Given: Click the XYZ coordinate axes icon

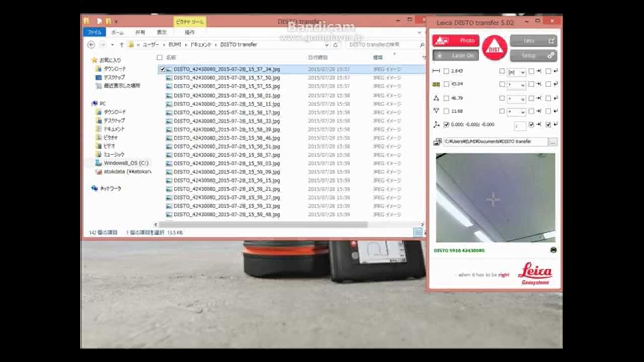Looking at the screenshot, I should [436, 124].
